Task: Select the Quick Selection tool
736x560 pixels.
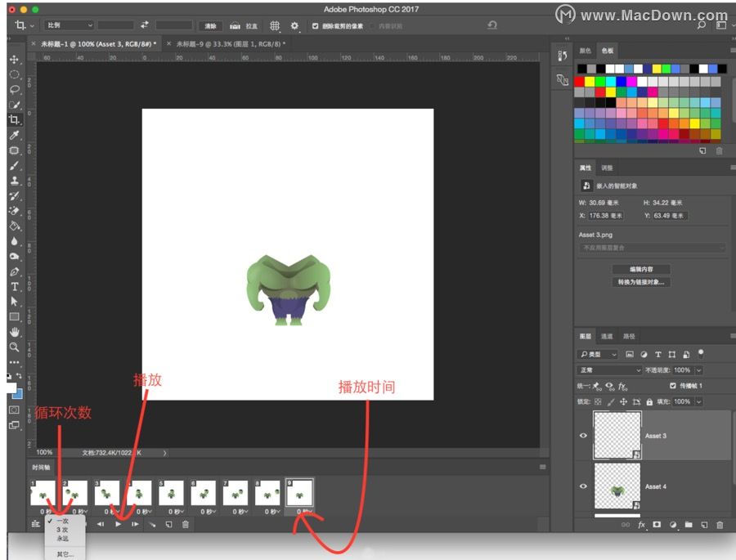Action: 14,105
